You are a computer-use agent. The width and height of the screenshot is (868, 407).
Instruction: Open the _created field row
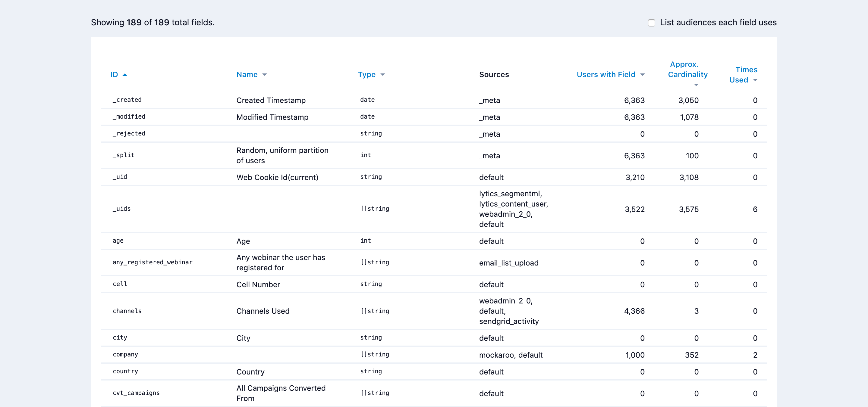coord(127,100)
